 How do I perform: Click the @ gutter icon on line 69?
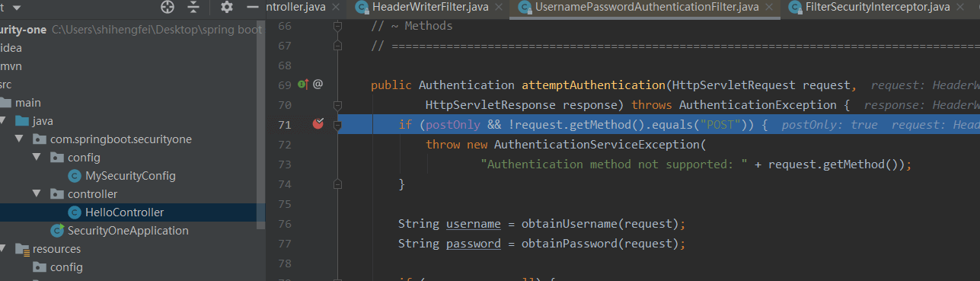pyautogui.click(x=318, y=85)
